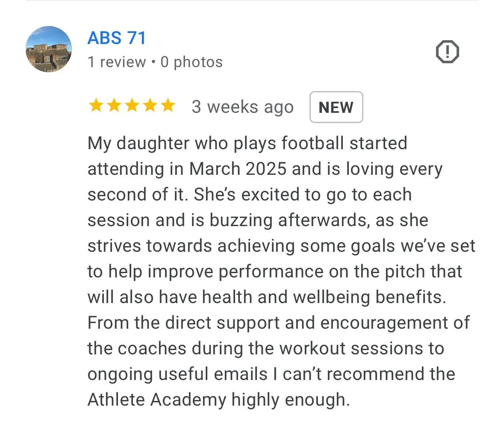The height and width of the screenshot is (430, 504).
Task: Open the ABS 71 reviewer profile link
Action: 117,38
